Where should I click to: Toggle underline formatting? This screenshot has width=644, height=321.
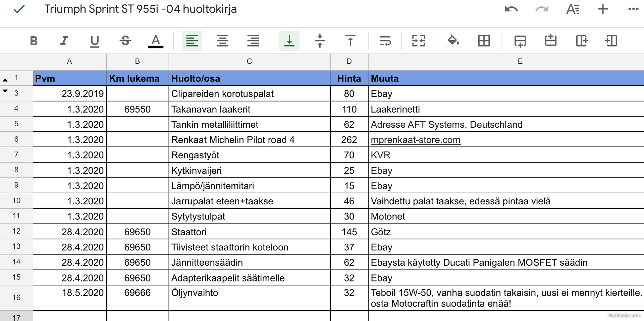coord(95,41)
